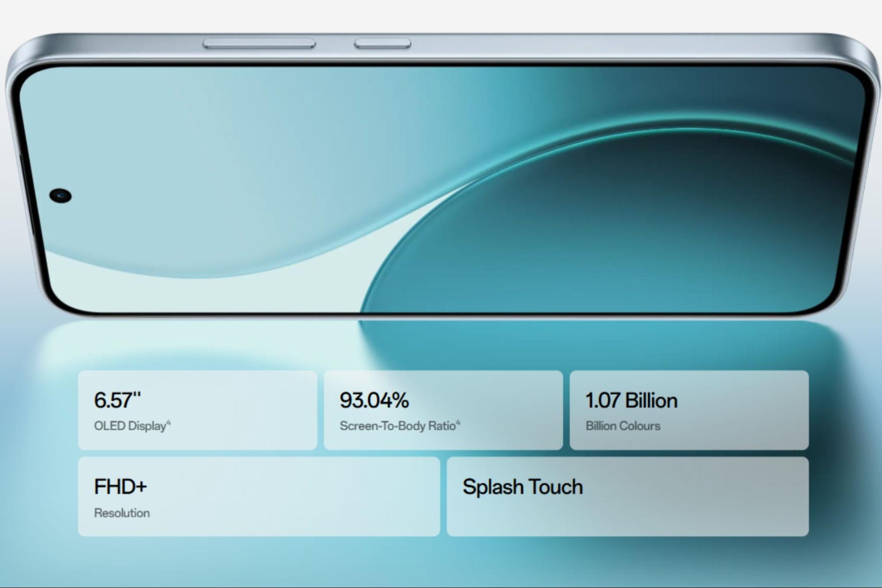
Task: Select the Splash Touch card
Action: pyautogui.click(x=628, y=497)
